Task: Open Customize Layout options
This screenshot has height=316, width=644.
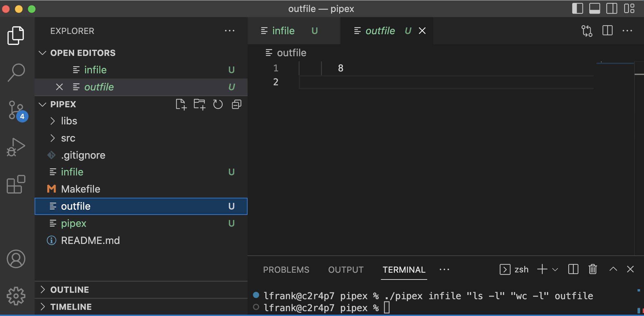Action: click(x=629, y=8)
